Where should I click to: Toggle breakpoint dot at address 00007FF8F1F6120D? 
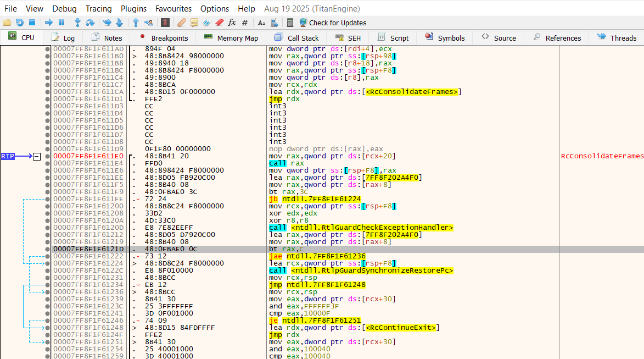(48, 228)
